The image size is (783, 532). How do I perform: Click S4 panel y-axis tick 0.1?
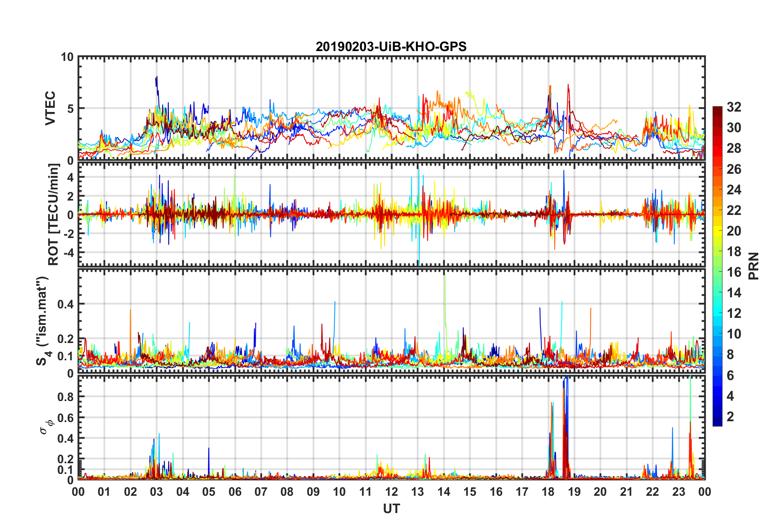tap(65, 356)
